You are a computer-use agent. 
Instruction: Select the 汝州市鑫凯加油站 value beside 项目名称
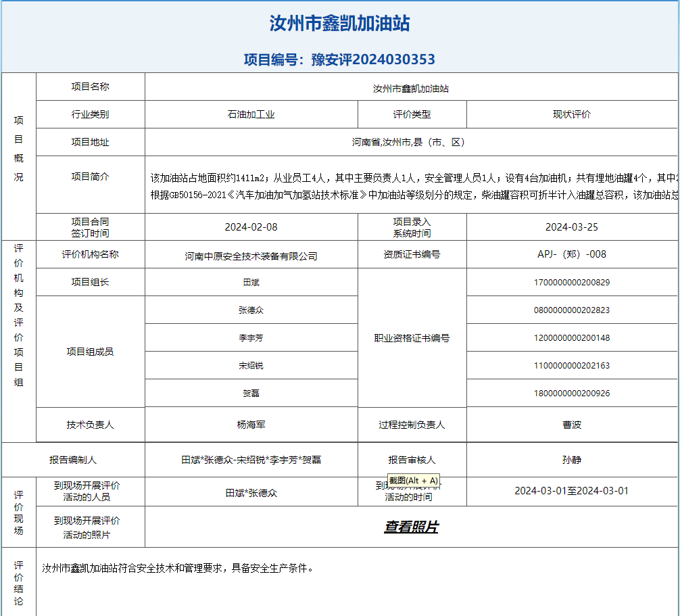point(411,89)
